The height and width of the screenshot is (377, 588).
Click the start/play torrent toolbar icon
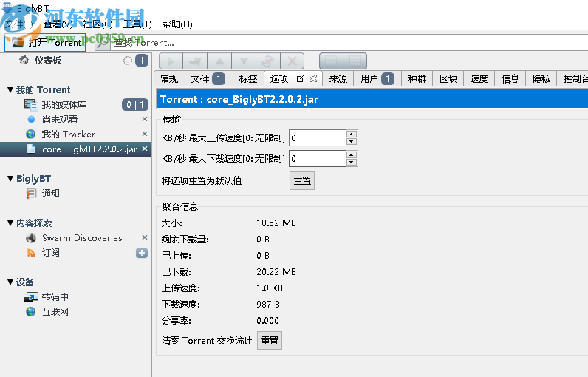[171, 61]
